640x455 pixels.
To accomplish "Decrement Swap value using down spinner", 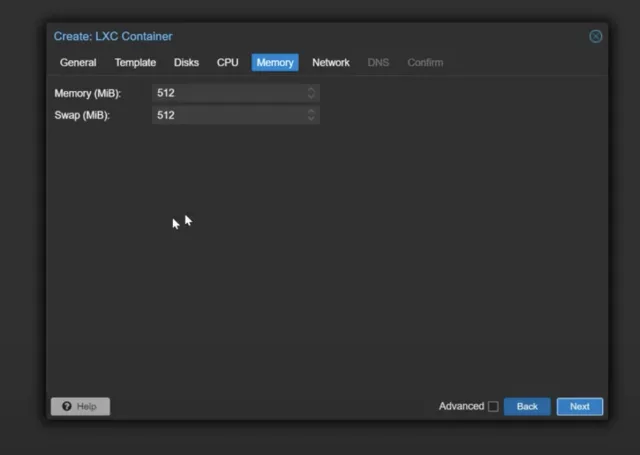I will [311, 119].
